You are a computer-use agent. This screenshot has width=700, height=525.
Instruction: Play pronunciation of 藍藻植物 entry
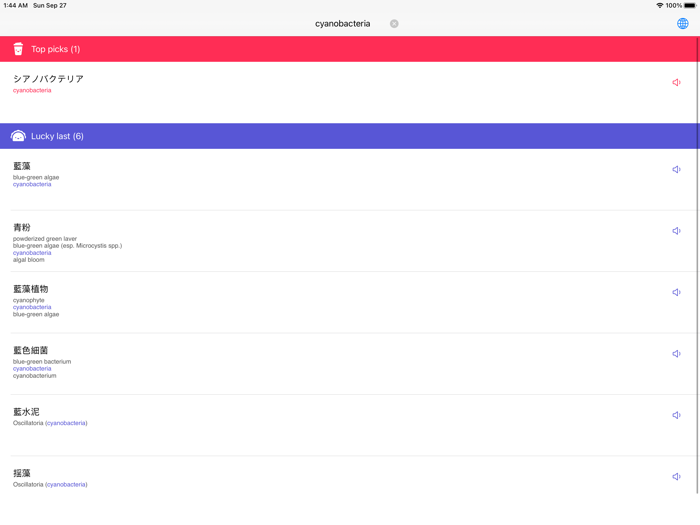[676, 292]
